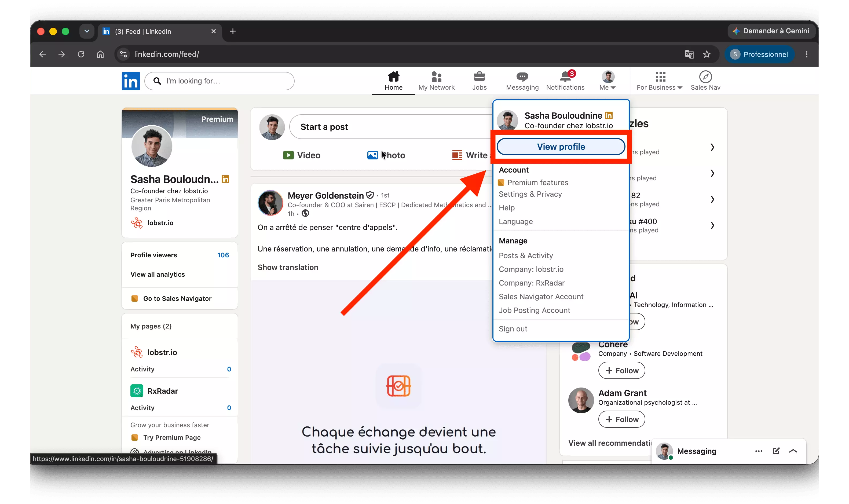Click the LinkedIn logo icon
The width and height of the screenshot is (849, 504).
[x=131, y=81]
